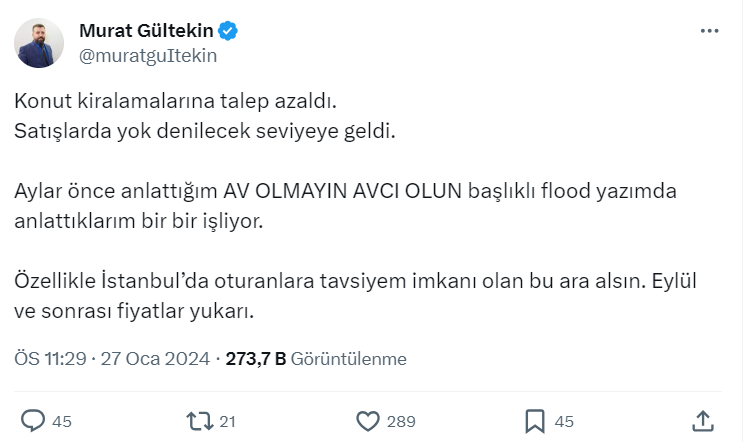Open Murat Gültekin's profile photo
The height and width of the screenshot is (442, 747).
tap(40, 43)
